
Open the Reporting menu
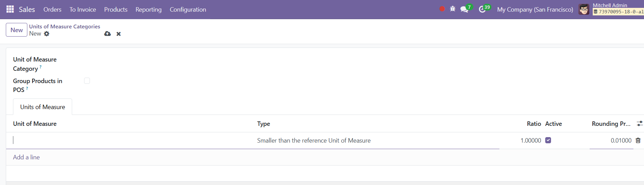pos(148,10)
